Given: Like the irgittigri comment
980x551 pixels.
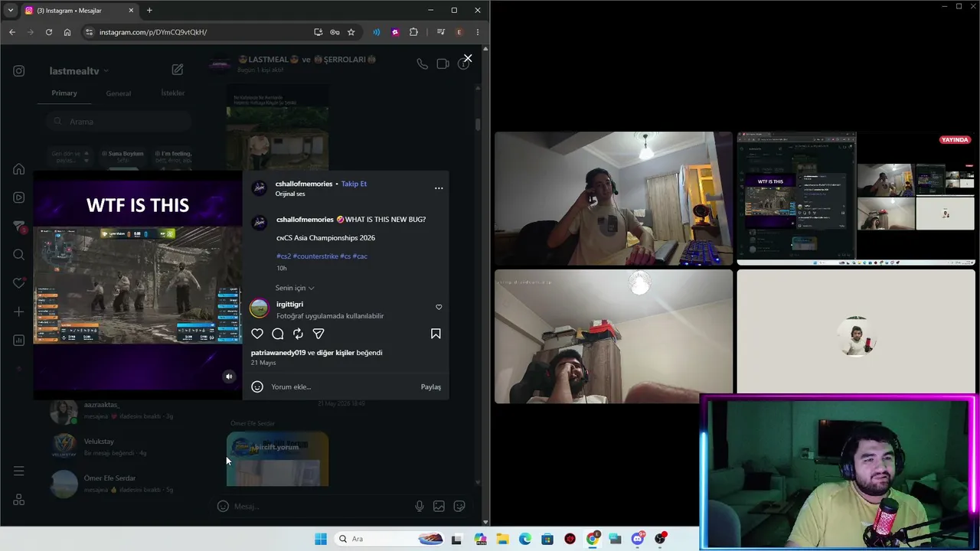Looking at the screenshot, I should (x=439, y=307).
